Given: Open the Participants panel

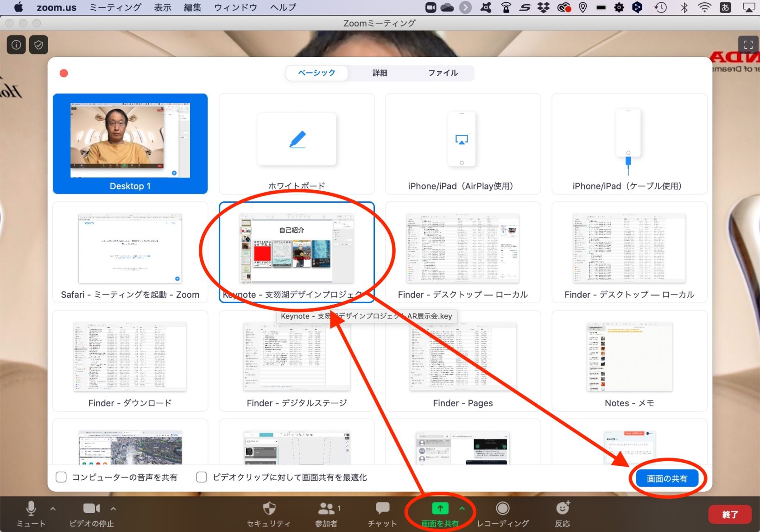Looking at the screenshot, I should (x=326, y=508).
